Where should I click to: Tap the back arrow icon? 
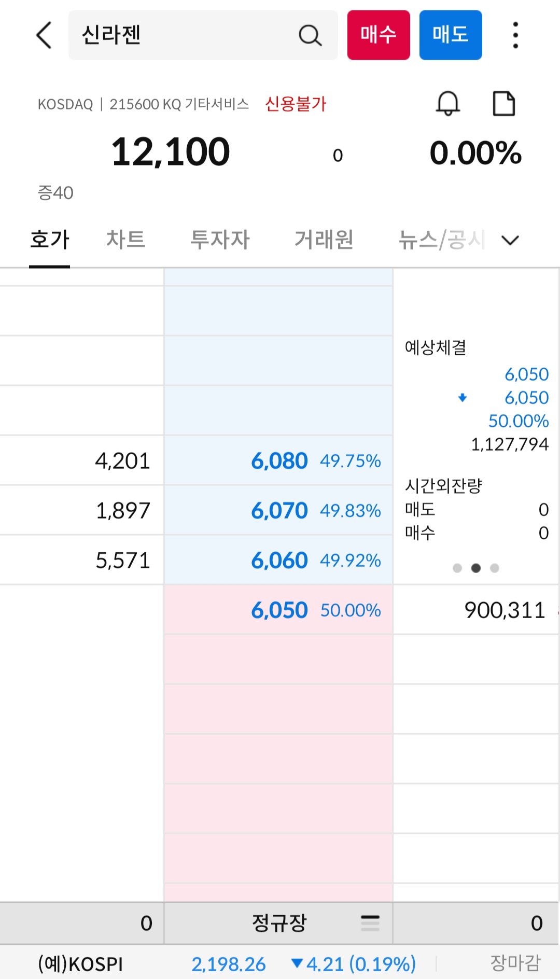click(44, 35)
